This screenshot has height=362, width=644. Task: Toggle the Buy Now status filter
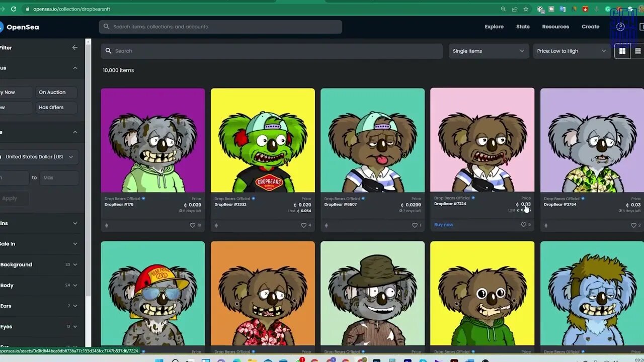16,93
